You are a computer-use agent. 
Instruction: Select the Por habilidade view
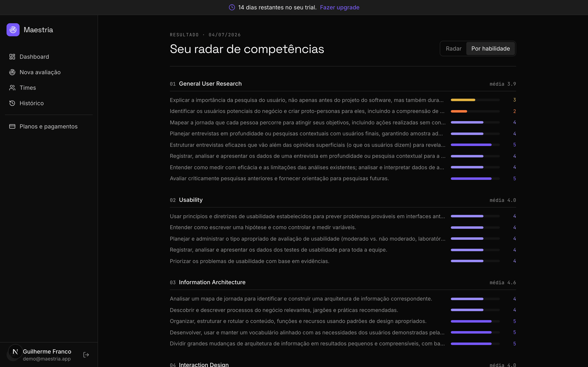click(490, 49)
